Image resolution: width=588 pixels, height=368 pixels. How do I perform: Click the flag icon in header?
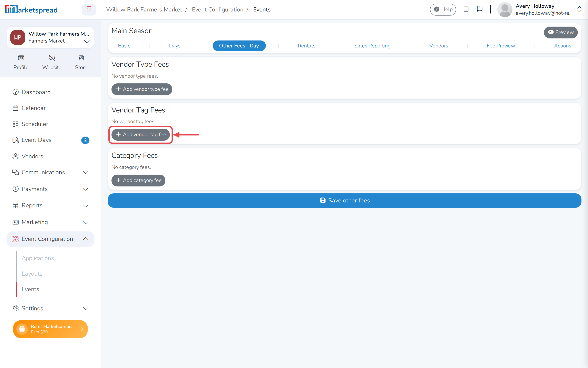coord(480,9)
